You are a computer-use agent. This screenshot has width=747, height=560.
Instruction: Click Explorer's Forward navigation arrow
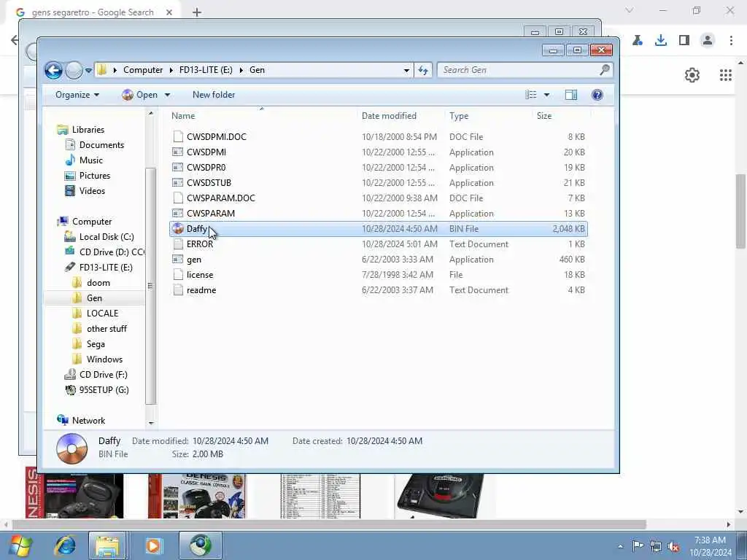point(74,71)
